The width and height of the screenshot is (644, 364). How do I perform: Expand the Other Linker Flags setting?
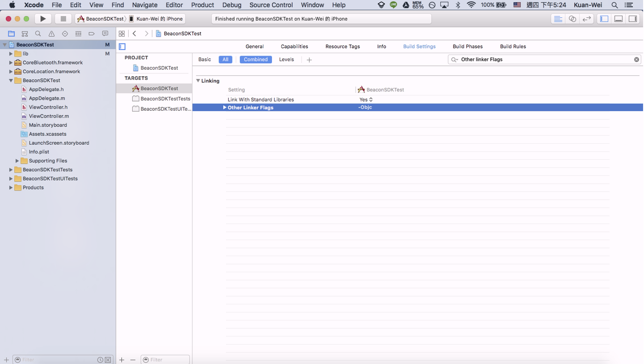coord(225,107)
